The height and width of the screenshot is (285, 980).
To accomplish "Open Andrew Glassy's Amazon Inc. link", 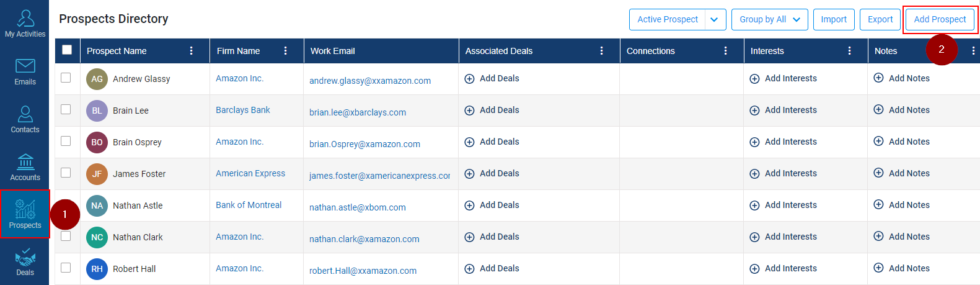I will [240, 78].
